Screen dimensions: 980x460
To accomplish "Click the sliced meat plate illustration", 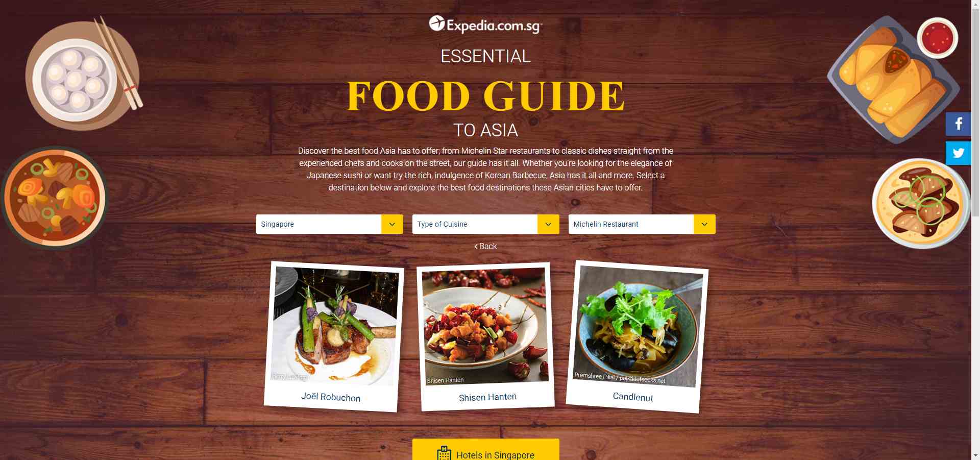I will (x=921, y=203).
